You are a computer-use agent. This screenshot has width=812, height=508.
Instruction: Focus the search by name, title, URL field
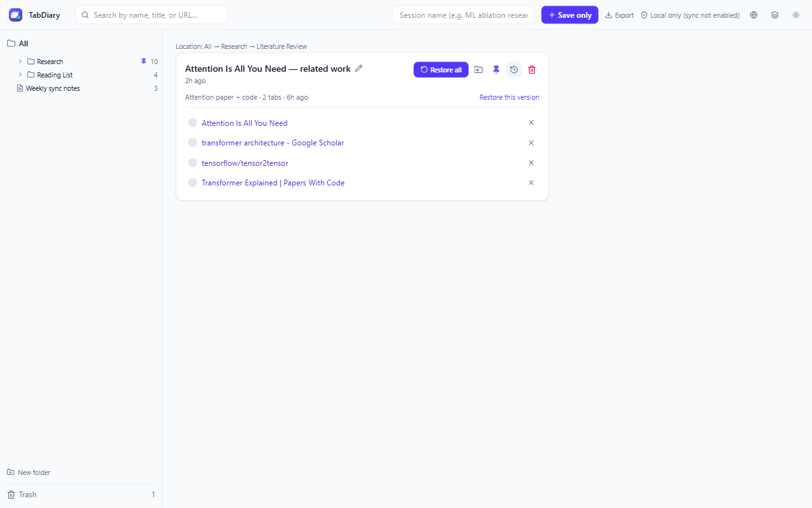(151, 15)
